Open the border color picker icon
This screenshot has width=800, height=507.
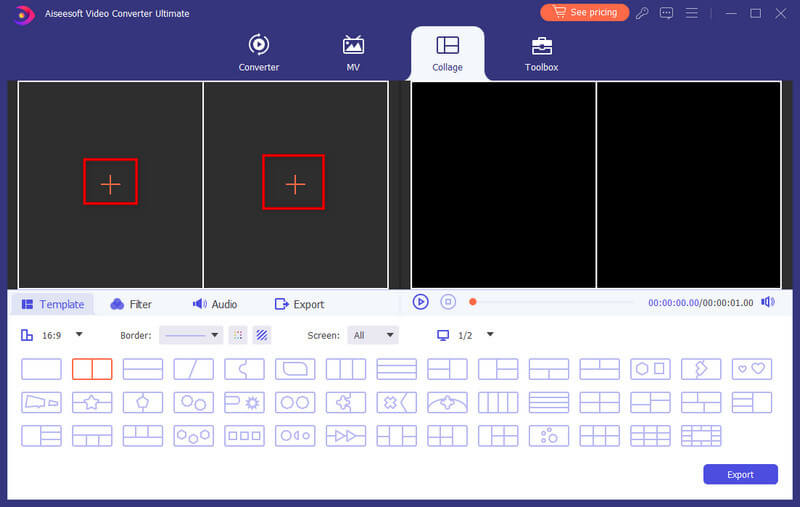tap(238, 335)
